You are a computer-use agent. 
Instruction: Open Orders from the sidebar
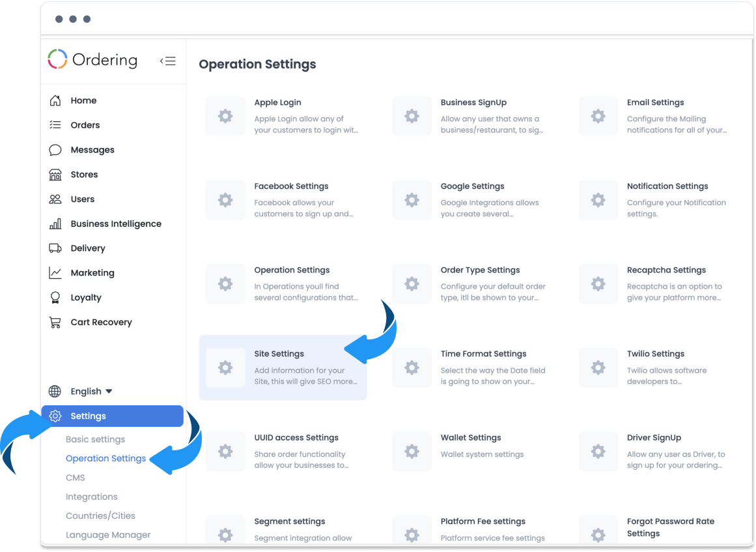click(x=85, y=125)
